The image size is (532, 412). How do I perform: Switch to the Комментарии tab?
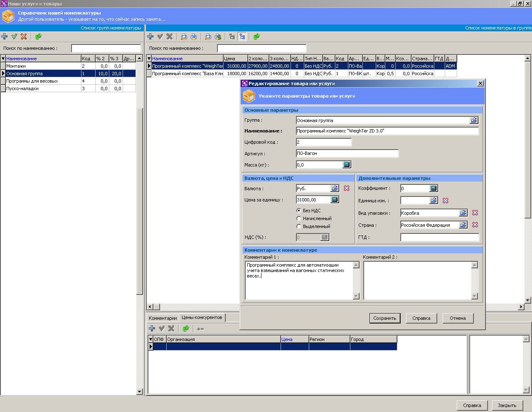pyautogui.click(x=163, y=318)
